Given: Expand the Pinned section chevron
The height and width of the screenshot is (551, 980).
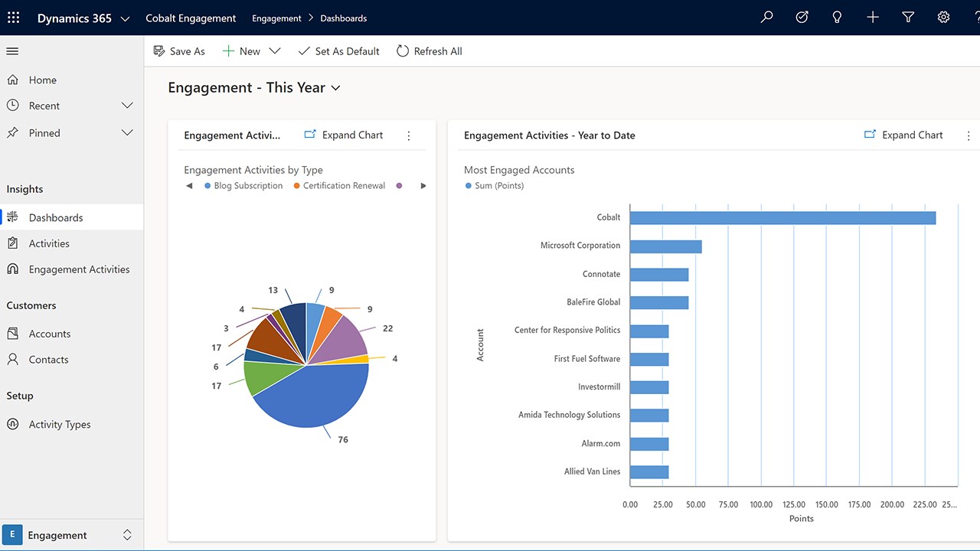Looking at the screenshot, I should (x=127, y=132).
